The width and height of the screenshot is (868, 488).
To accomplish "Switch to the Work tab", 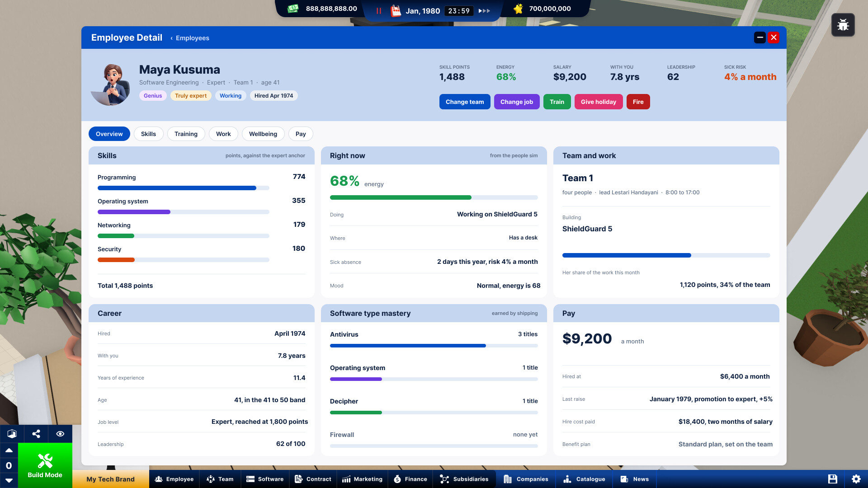I will [223, 134].
